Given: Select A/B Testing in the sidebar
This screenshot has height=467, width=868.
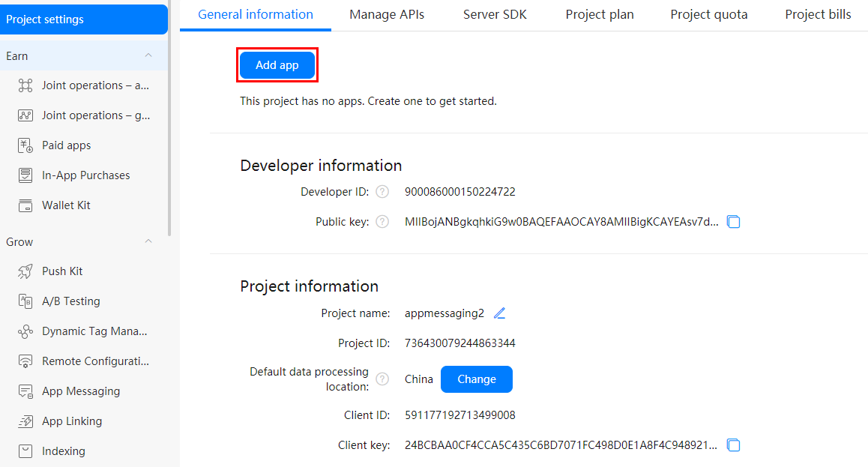Looking at the screenshot, I should pyautogui.click(x=73, y=301).
